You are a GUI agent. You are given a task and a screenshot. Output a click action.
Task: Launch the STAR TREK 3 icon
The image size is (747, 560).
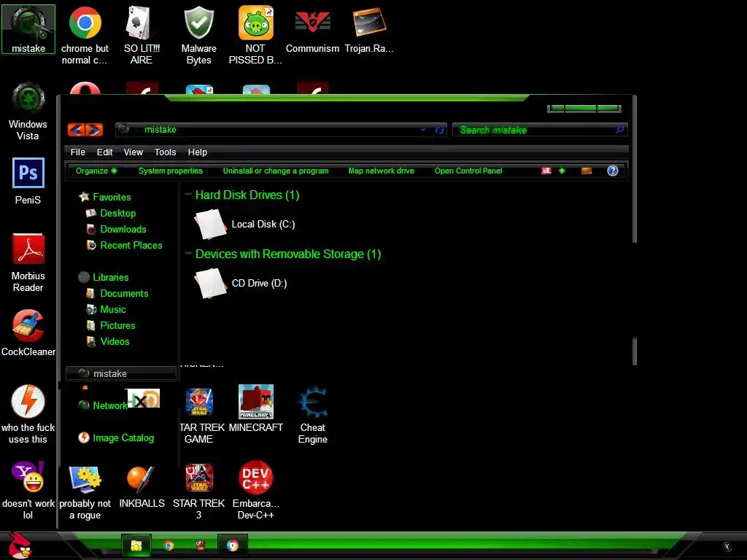point(198,491)
